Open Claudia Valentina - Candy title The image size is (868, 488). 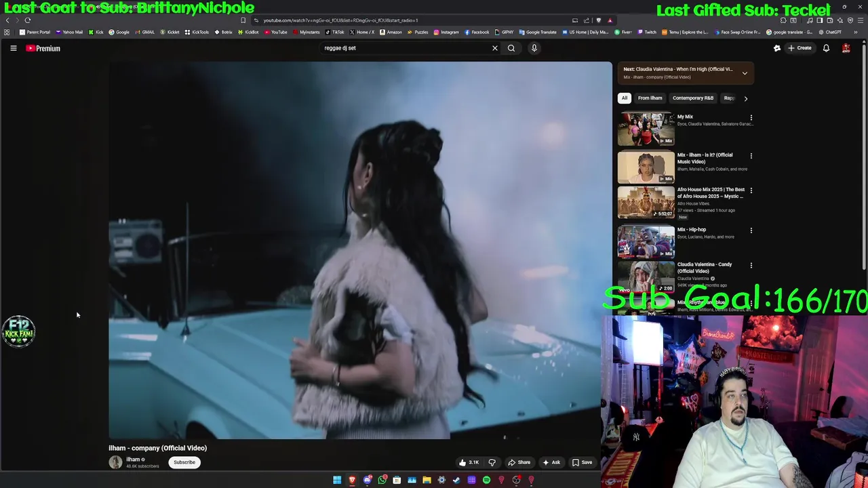click(x=705, y=268)
